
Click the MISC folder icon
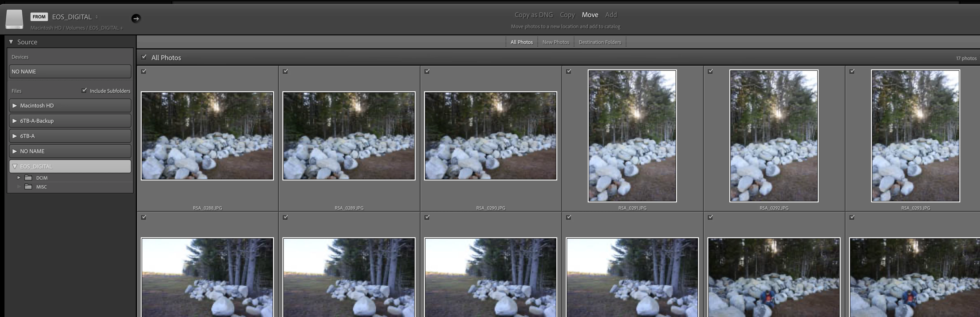pyautogui.click(x=28, y=187)
